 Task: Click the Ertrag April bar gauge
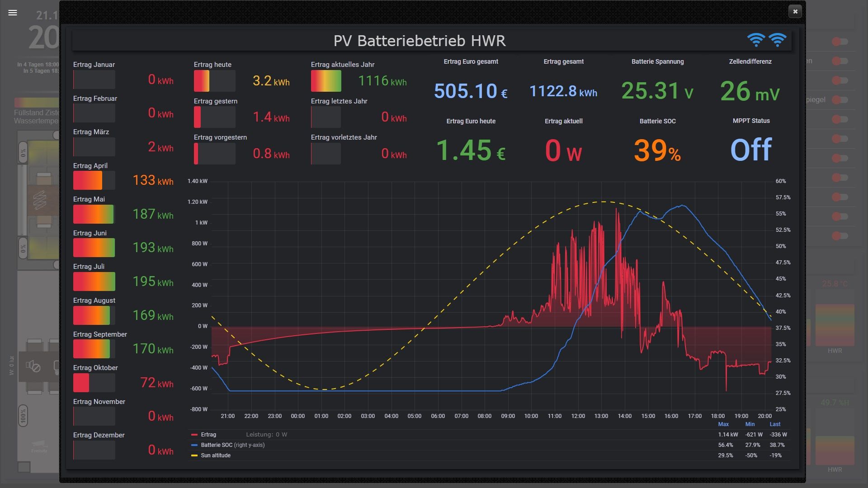[94, 181]
